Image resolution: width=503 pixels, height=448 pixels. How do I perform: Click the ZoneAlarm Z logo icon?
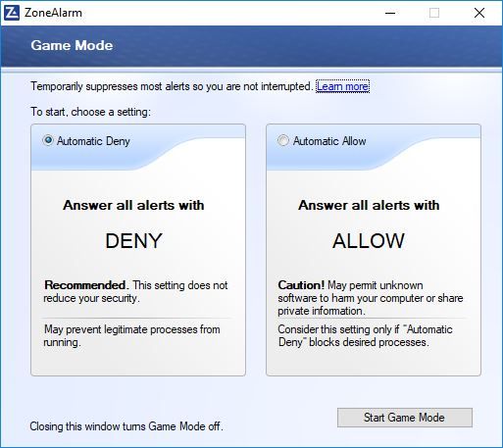12,13
